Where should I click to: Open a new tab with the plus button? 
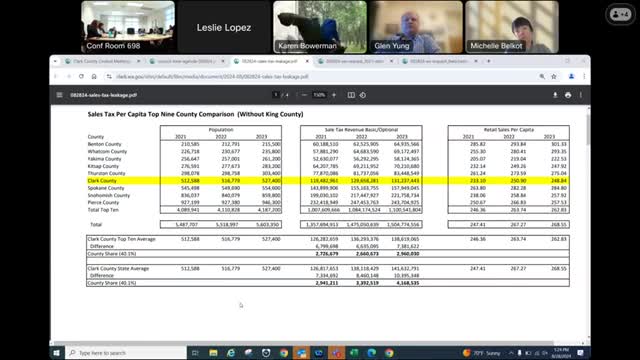click(x=489, y=61)
